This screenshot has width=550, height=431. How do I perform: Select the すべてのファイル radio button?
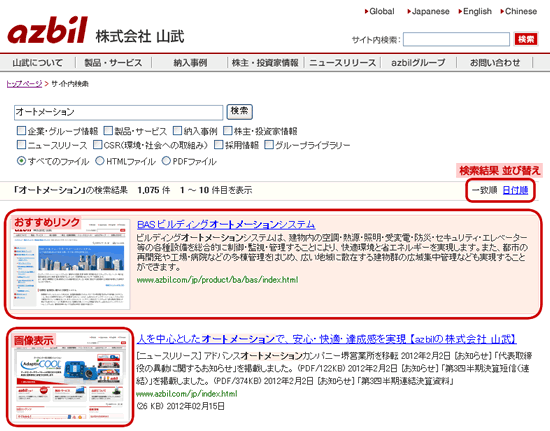coord(21,161)
